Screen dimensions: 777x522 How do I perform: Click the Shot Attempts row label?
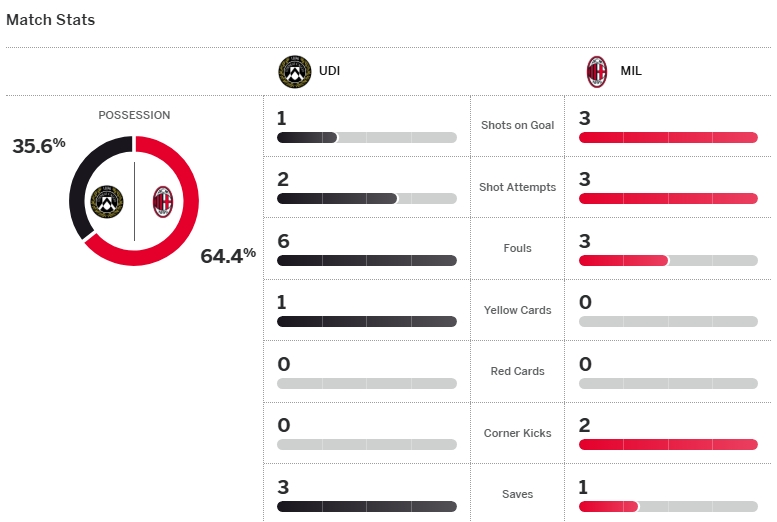pos(517,187)
